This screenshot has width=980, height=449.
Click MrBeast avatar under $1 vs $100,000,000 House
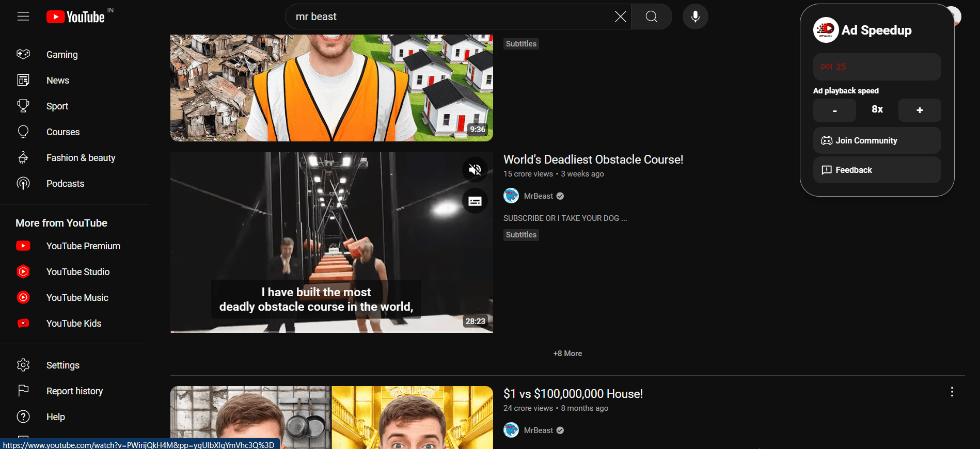pyautogui.click(x=511, y=430)
